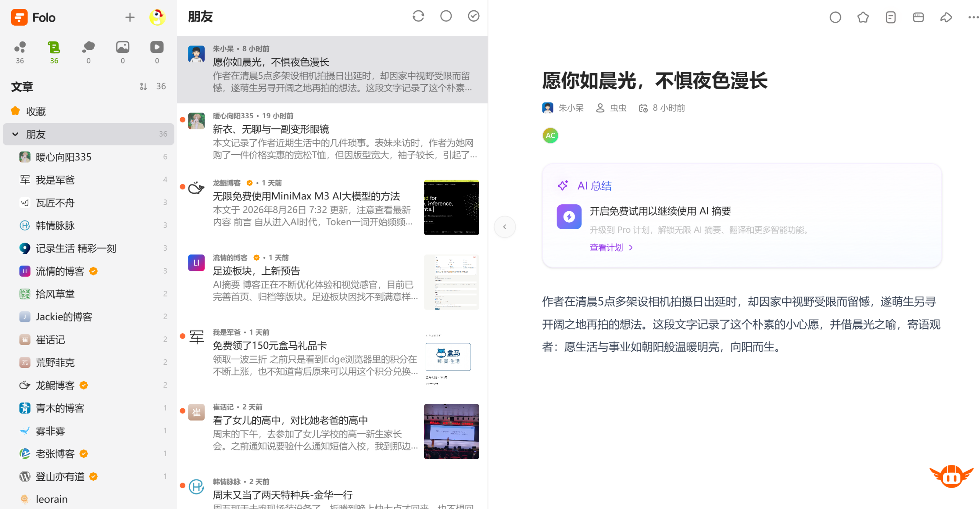Image resolution: width=980 pixels, height=509 pixels.
Task: Open entry 新衣、无聊与一副变形眼镜
Action: (x=332, y=137)
